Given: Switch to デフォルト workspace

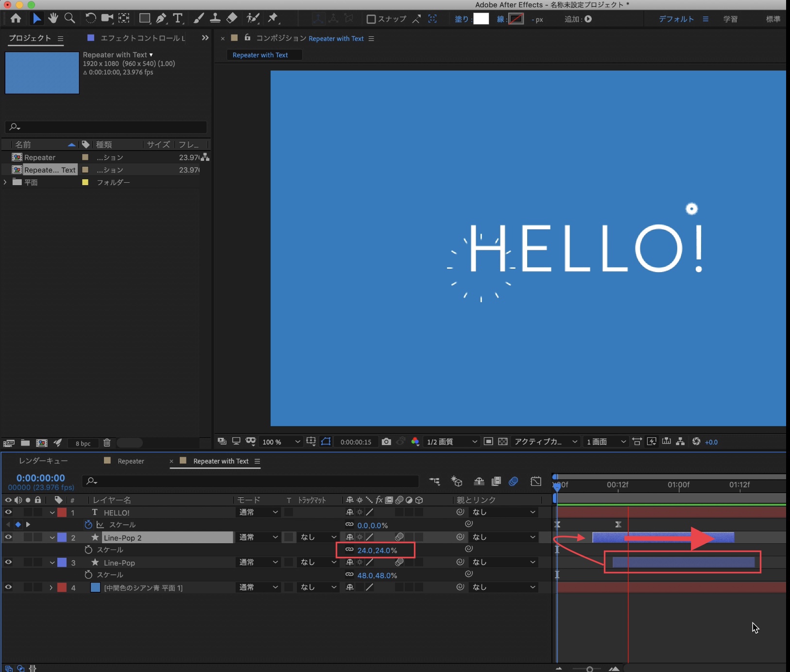Looking at the screenshot, I should (676, 19).
